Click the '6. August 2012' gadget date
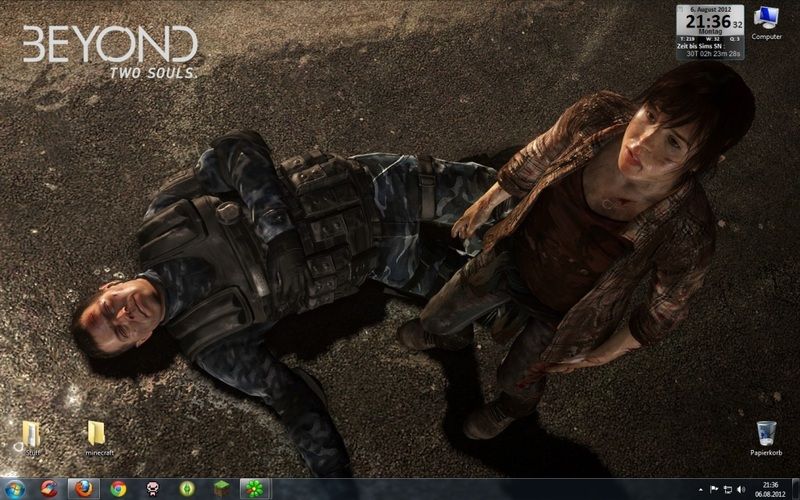The image size is (800, 500). click(x=710, y=10)
